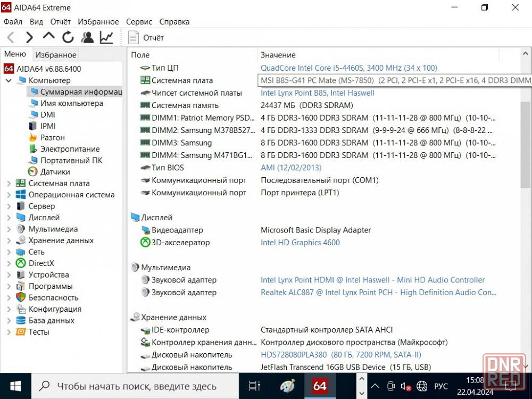Open the Сервис menu

139,22
